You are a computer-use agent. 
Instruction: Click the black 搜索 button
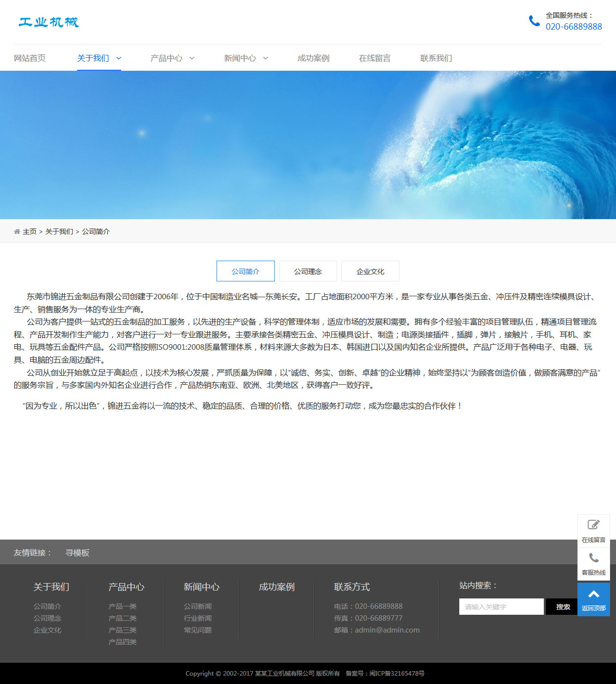(x=563, y=607)
